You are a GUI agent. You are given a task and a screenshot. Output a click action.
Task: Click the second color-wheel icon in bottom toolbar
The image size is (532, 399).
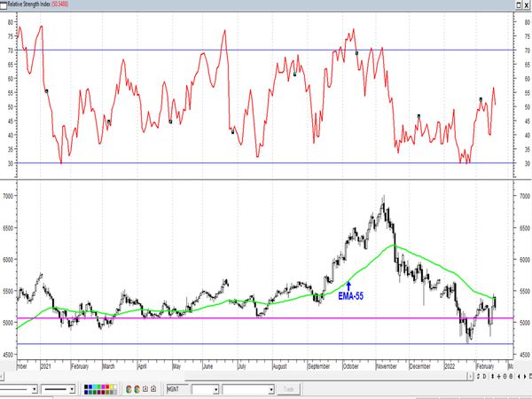tap(135, 389)
